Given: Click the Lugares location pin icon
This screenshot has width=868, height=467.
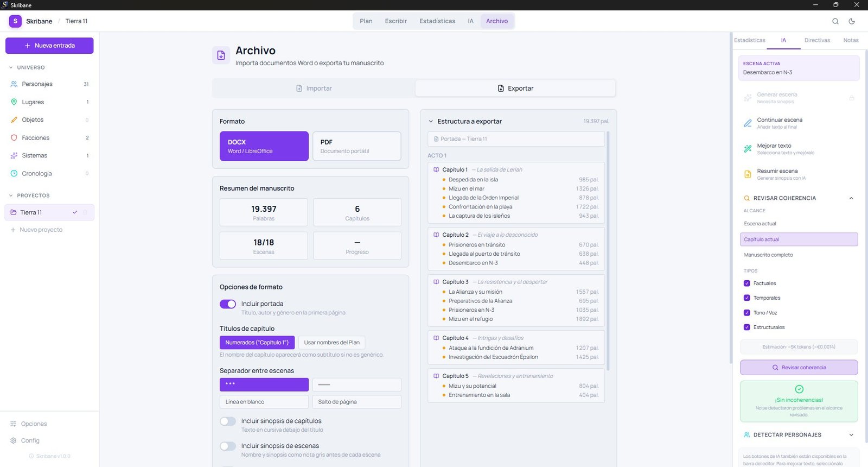Looking at the screenshot, I should 14,102.
